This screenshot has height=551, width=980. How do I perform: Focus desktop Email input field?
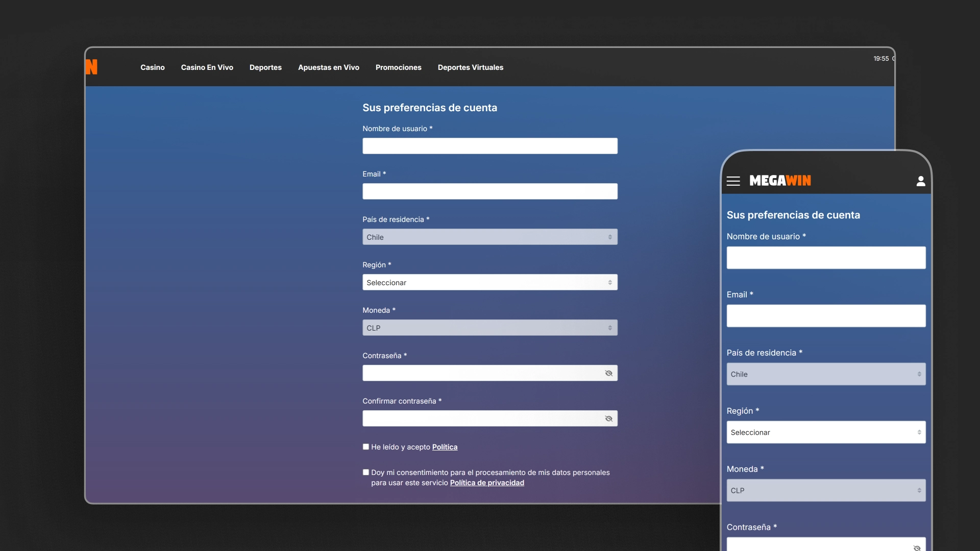click(490, 191)
